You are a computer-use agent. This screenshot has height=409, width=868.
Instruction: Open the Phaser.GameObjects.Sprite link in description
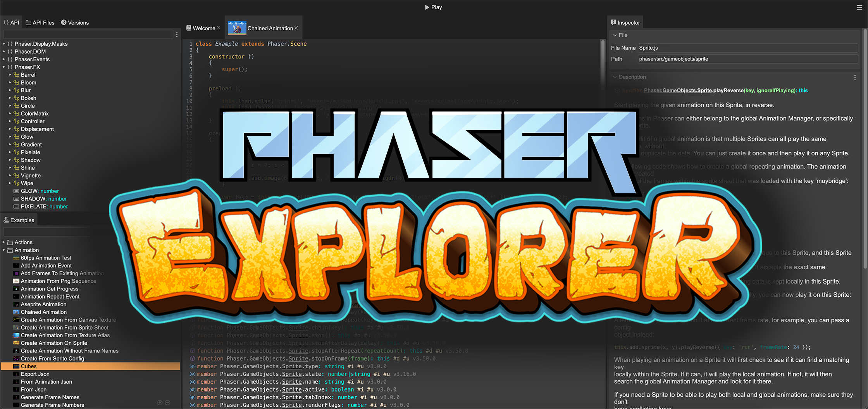coord(678,90)
